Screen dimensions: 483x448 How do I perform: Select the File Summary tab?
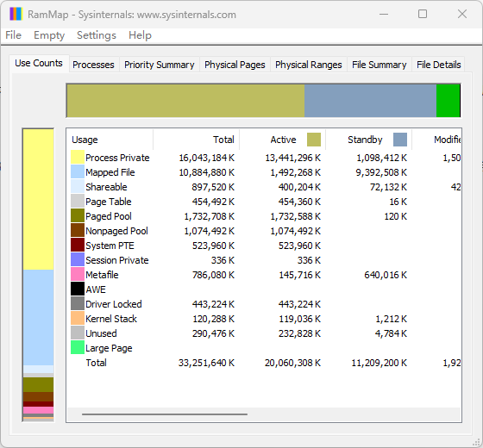click(379, 65)
